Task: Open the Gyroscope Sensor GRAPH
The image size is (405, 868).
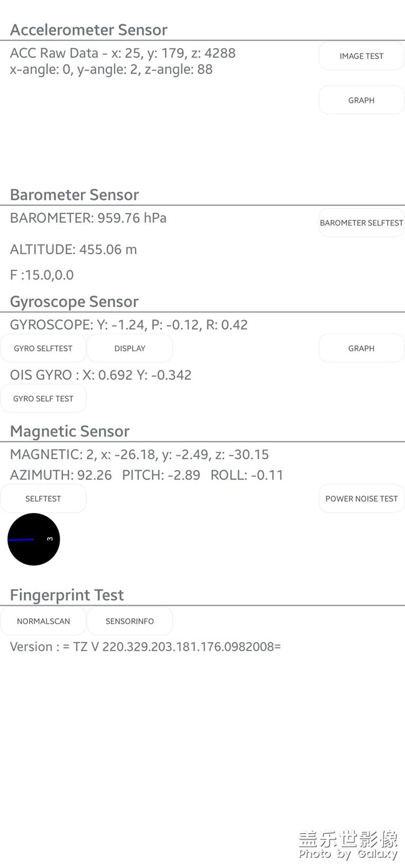Action: pyautogui.click(x=361, y=348)
